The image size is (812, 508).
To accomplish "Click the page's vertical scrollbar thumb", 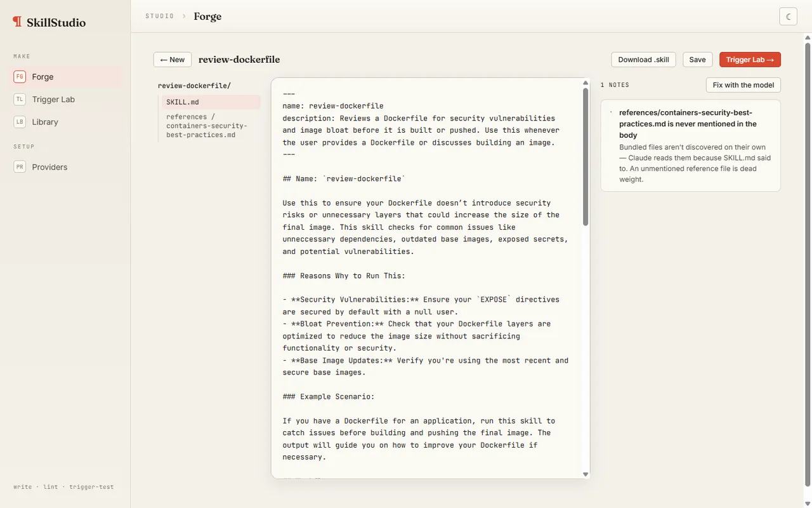I will [808, 264].
